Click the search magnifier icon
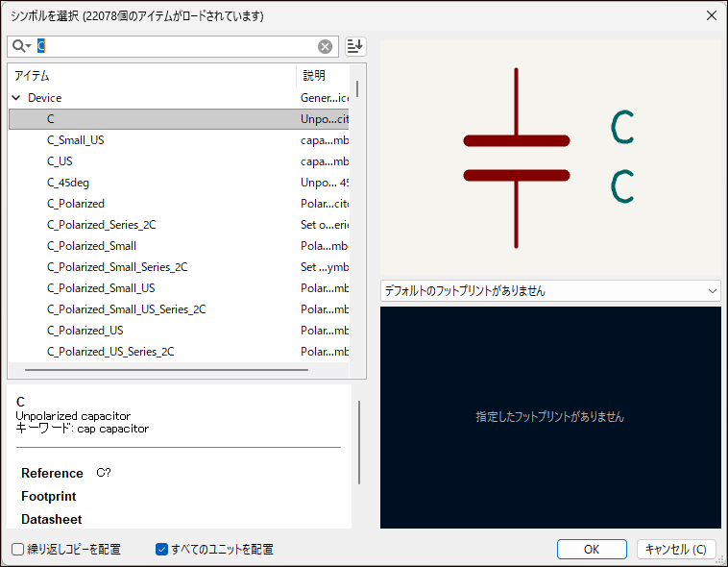 point(19,46)
